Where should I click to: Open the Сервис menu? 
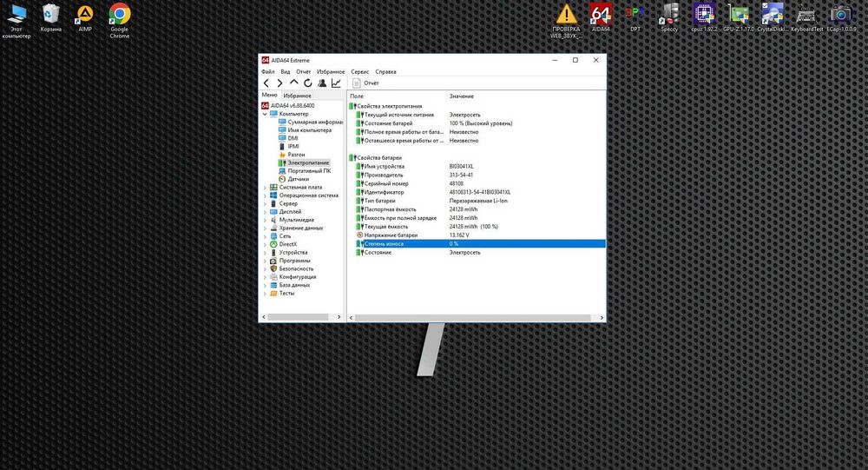[360, 71]
